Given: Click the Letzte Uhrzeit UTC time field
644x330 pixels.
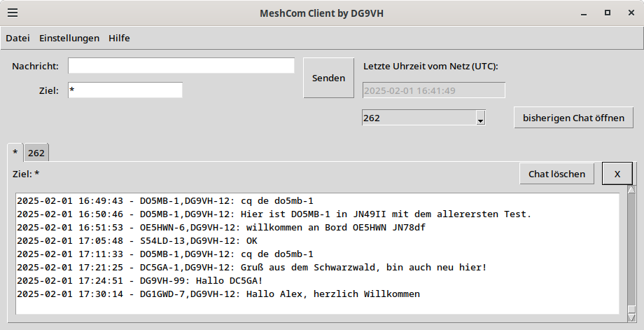Looking at the screenshot, I should [434, 90].
